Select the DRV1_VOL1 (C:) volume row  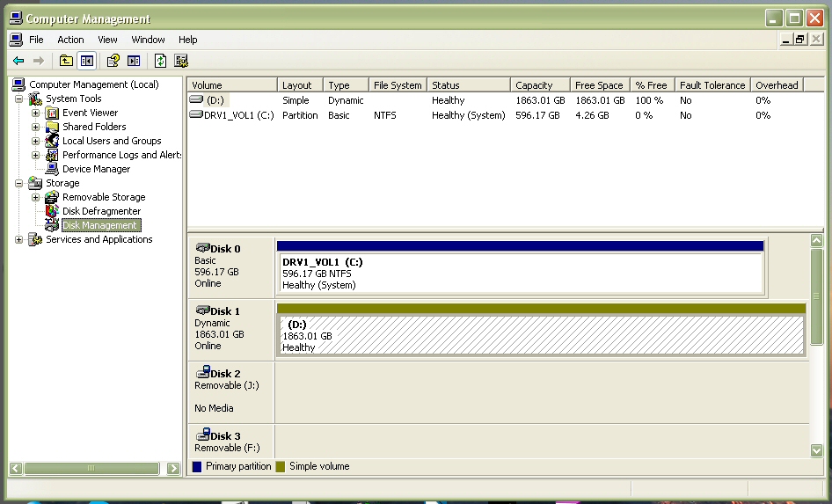point(239,115)
